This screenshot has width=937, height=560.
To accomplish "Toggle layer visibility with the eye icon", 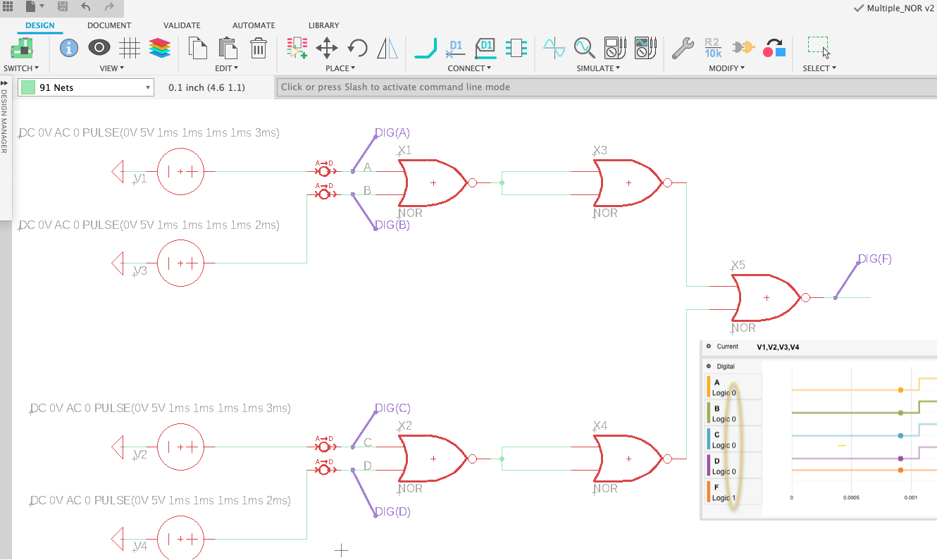I will point(99,48).
